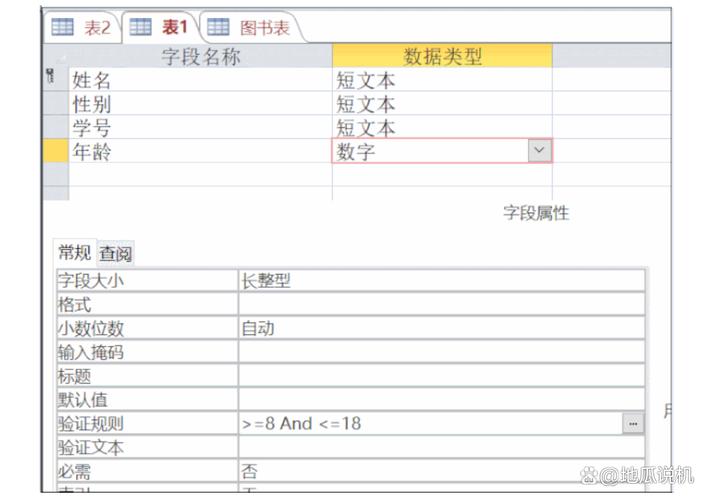
Task: Click the 必需 property label
Action: 147,472
